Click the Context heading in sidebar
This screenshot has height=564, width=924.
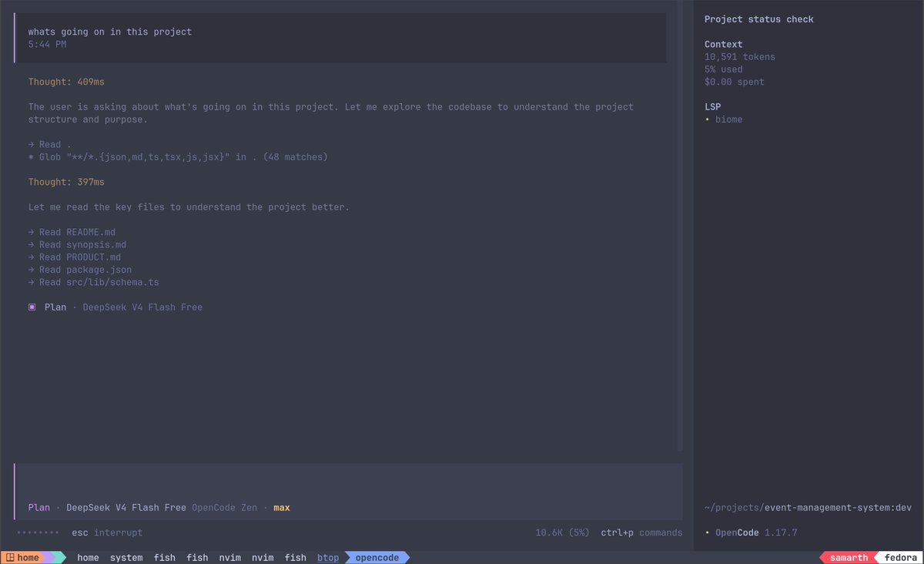[x=724, y=44]
